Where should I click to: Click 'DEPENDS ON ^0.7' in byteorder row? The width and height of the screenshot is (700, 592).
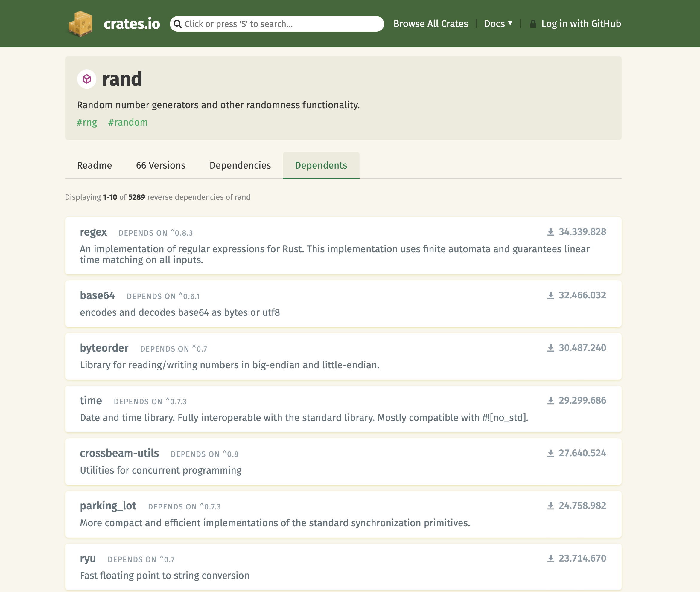pyautogui.click(x=174, y=349)
